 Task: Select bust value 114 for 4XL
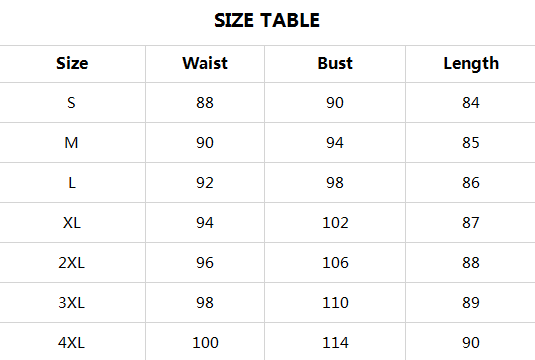click(335, 343)
